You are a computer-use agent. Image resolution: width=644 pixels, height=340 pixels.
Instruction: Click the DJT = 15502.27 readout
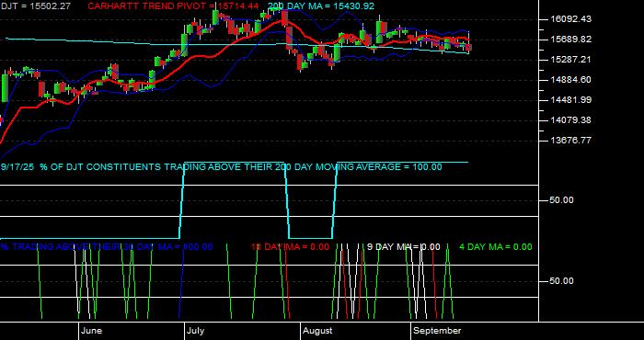(35, 6)
